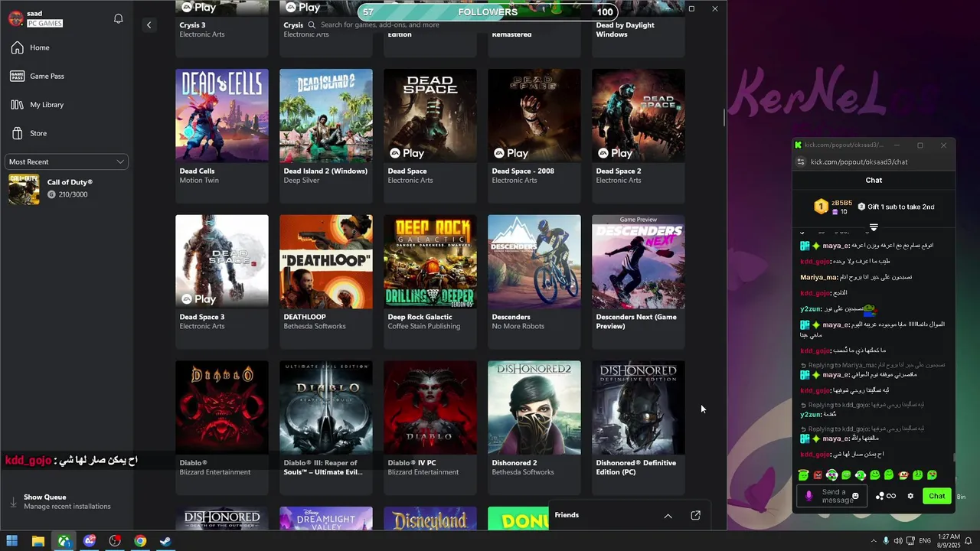Click the Kick chat scrollbar
Image resolution: width=980 pixels, height=551 pixels.
(954, 458)
